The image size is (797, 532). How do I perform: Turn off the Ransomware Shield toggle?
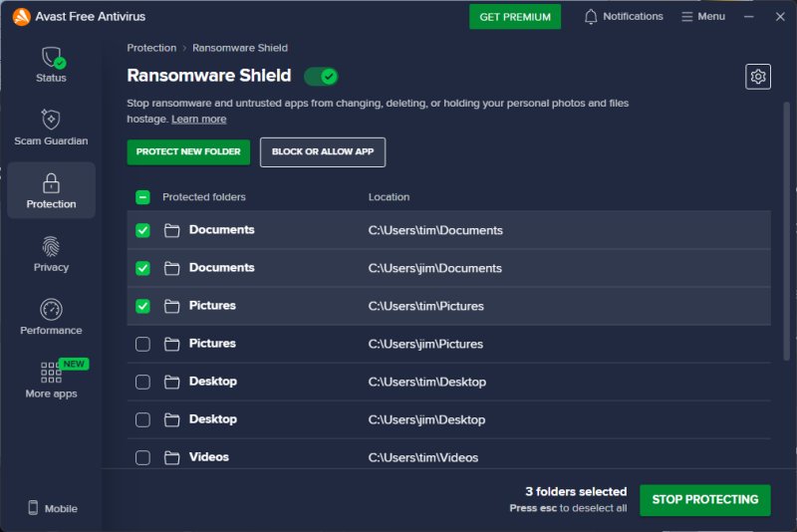pyautogui.click(x=321, y=77)
